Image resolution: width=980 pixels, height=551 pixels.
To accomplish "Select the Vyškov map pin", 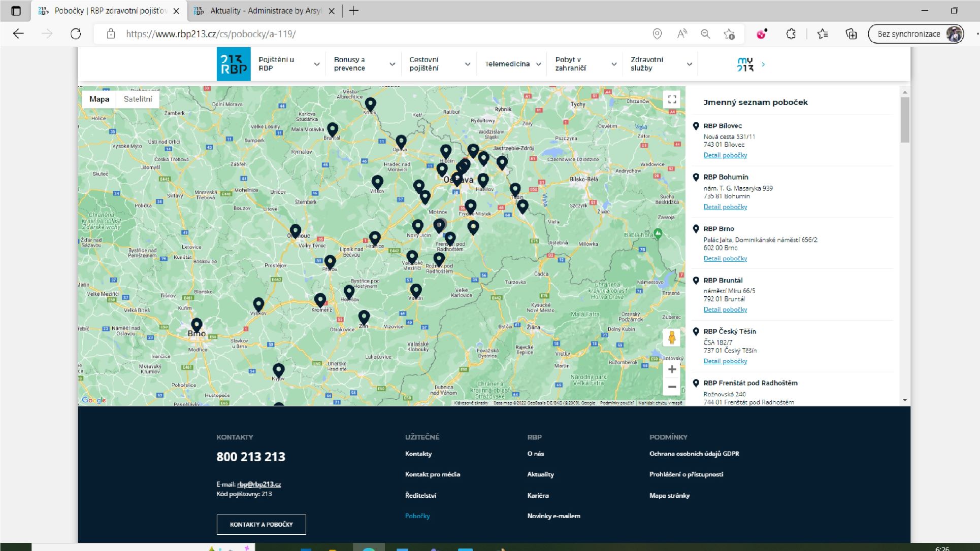I will pos(258,304).
